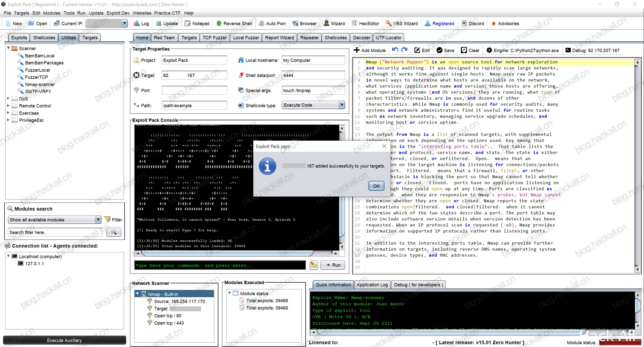Image resolution: width=644 pixels, height=347 pixels.
Task: Click the Run button
Action: 333,265
